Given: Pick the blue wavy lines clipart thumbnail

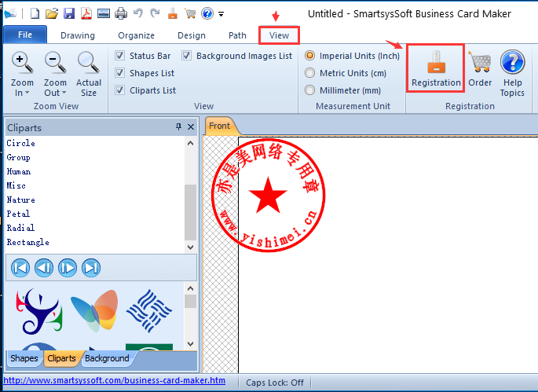Looking at the screenshot, I should (149, 310).
